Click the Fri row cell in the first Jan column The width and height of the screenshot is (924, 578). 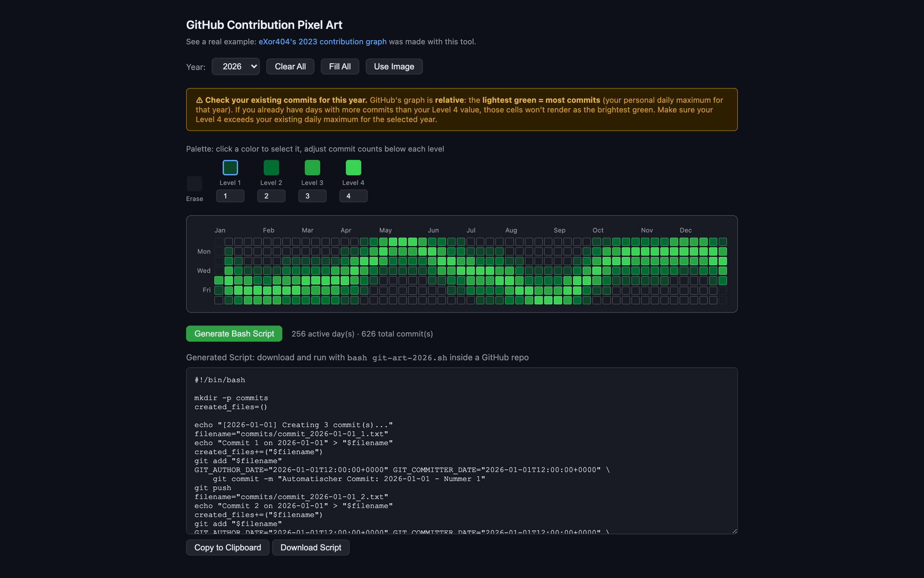[x=219, y=291]
